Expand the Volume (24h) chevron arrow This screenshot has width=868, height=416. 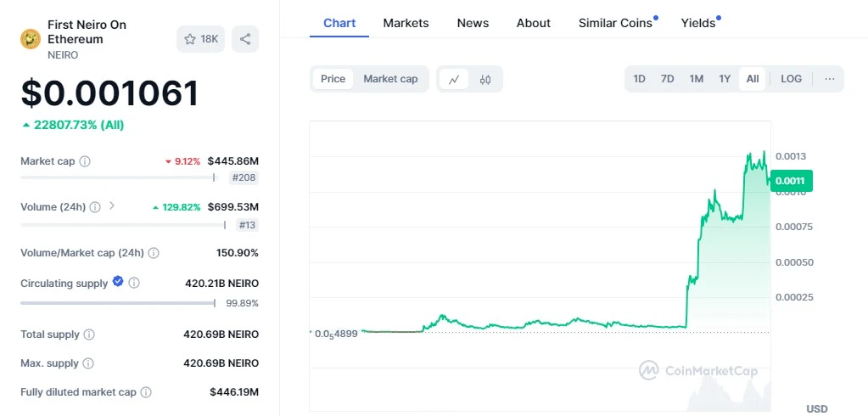point(112,206)
